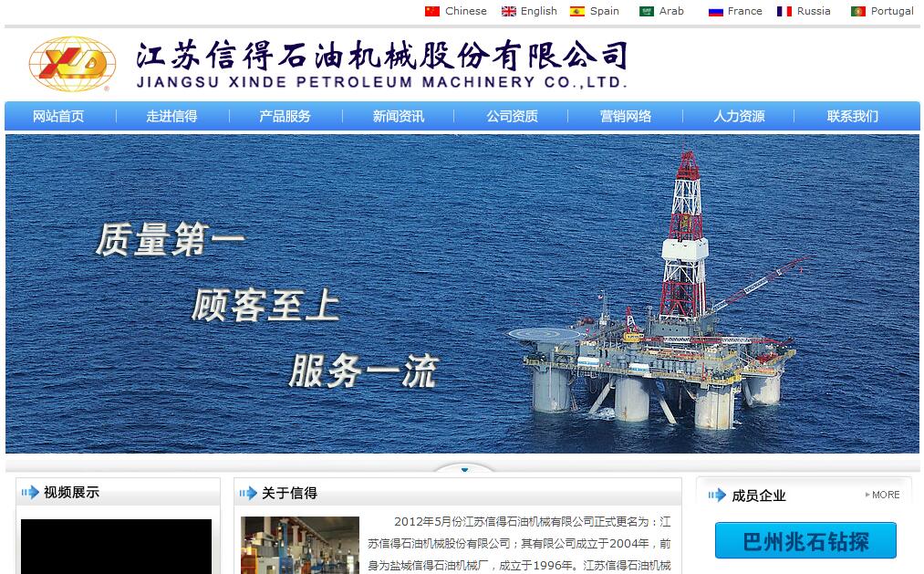Click the Russia flag icon
This screenshot has width=924, height=574.
784,11
